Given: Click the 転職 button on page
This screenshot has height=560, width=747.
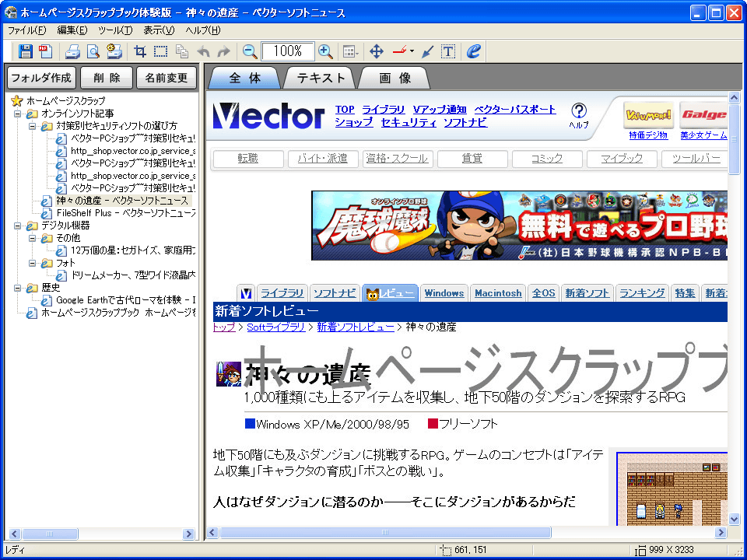Looking at the screenshot, I should [x=248, y=159].
